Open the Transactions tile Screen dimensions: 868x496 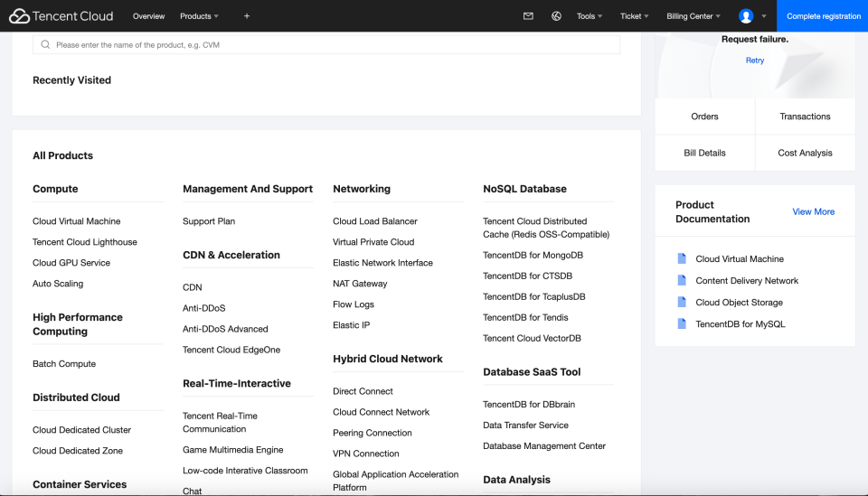[x=805, y=117]
